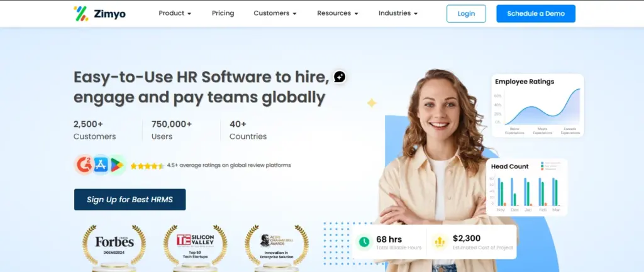Click the Google Play icon
The width and height of the screenshot is (644, 272).
116,165
